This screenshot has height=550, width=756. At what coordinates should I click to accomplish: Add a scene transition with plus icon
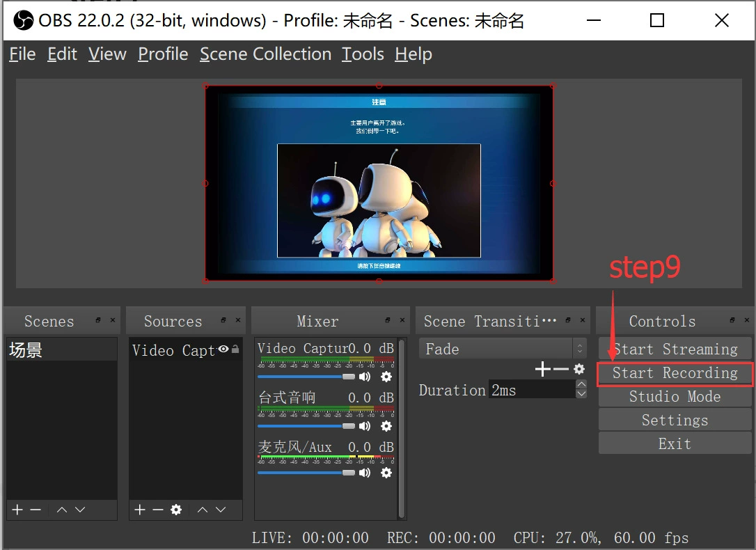(x=542, y=369)
